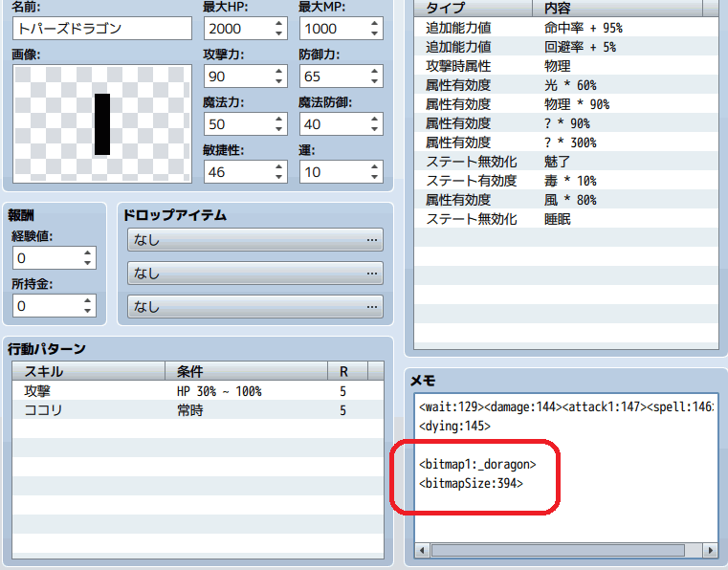Click the enemy 画像 preview box
This screenshot has height=570, width=728.
click(x=102, y=123)
